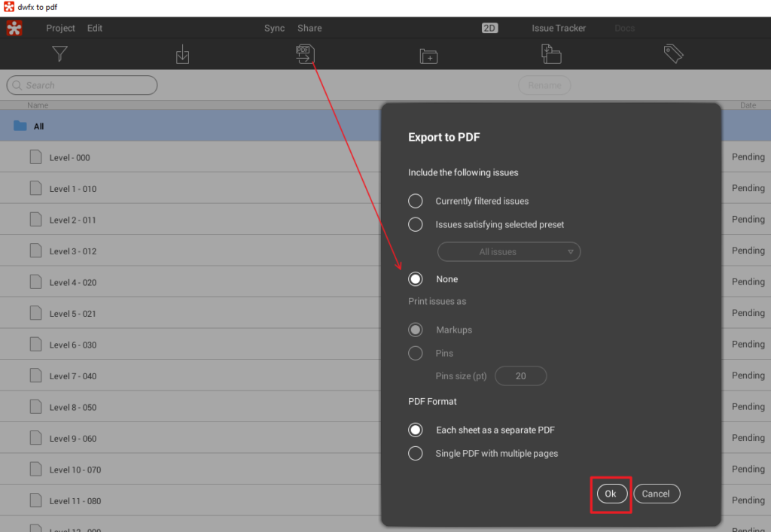Click Share in the menu bar
Image resolution: width=771 pixels, height=532 pixels.
coord(309,28)
